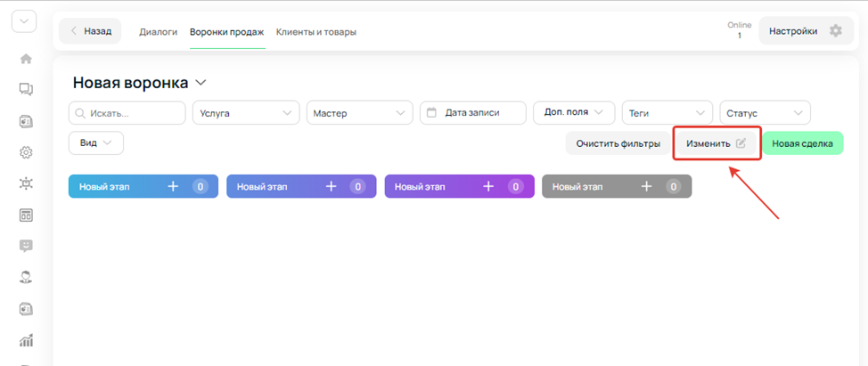Click the magnifier icon in search box

click(x=79, y=113)
